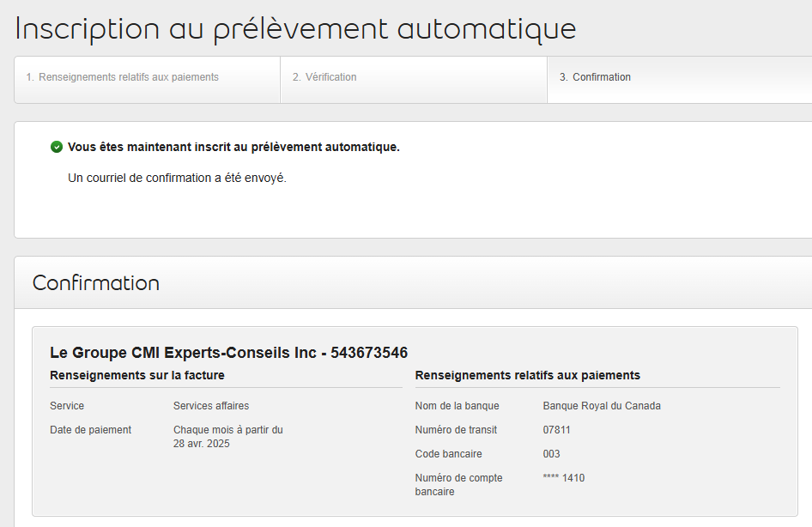Click the Numéro de compte bancaire label
This screenshot has height=527, width=812.
point(458,485)
